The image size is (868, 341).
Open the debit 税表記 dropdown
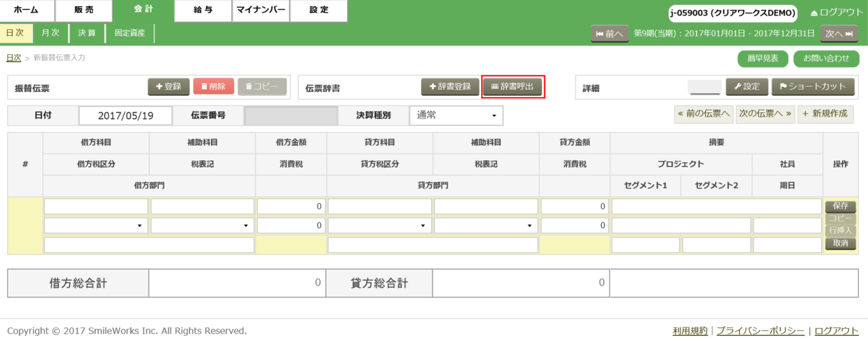tap(202, 226)
